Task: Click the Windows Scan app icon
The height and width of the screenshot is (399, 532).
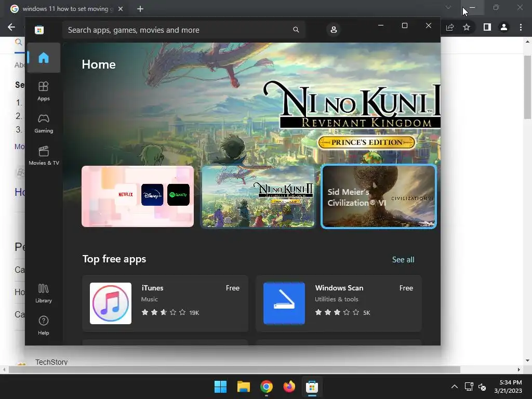Action: point(284,303)
